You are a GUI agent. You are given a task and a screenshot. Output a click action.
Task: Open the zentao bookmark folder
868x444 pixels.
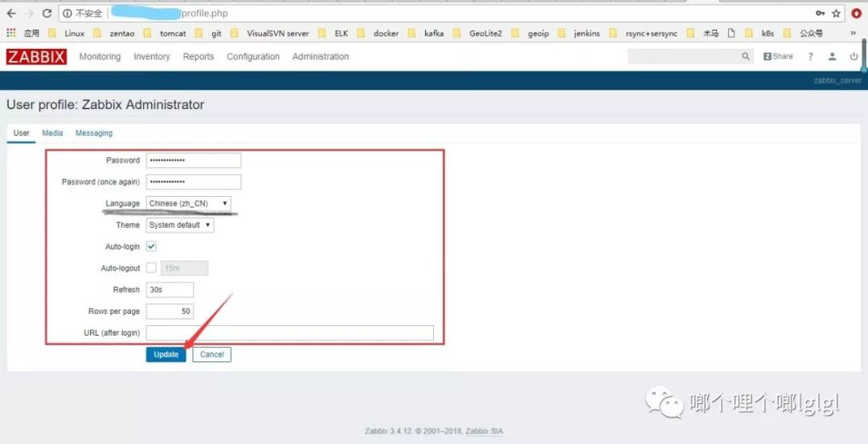click(x=114, y=33)
